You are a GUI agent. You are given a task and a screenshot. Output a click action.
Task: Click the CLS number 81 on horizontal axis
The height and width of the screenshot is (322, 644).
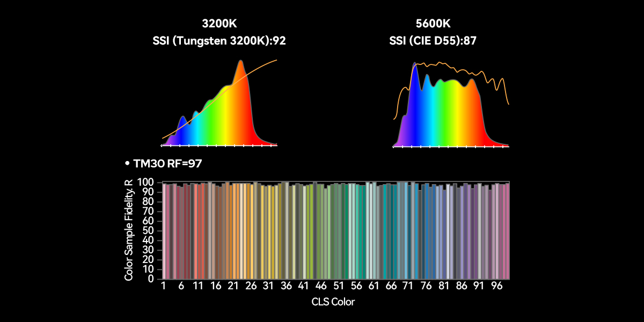point(444,287)
